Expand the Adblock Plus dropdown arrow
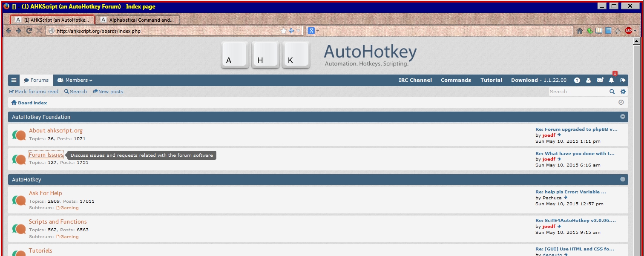 pos(635,31)
